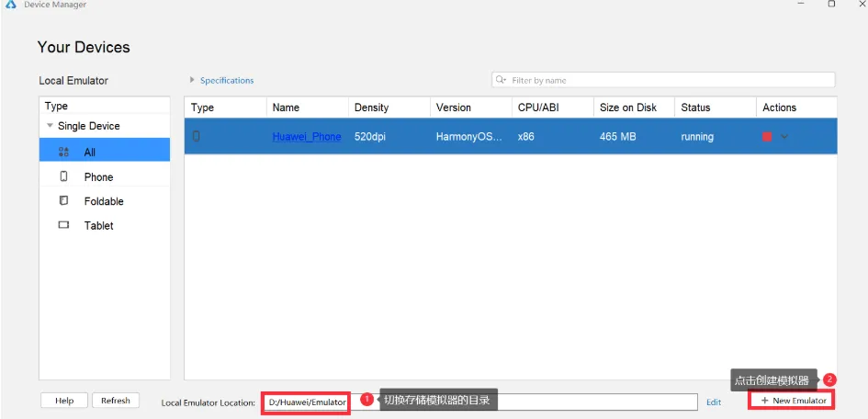Click the Local Emulator Location path field
Screen dimensions: 868x419
pos(479,402)
